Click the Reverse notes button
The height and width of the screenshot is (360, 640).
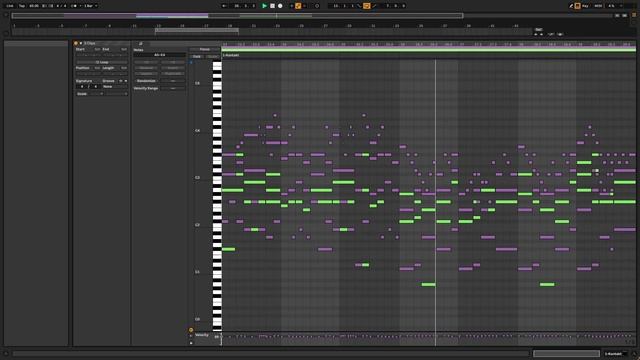[x=146, y=68]
